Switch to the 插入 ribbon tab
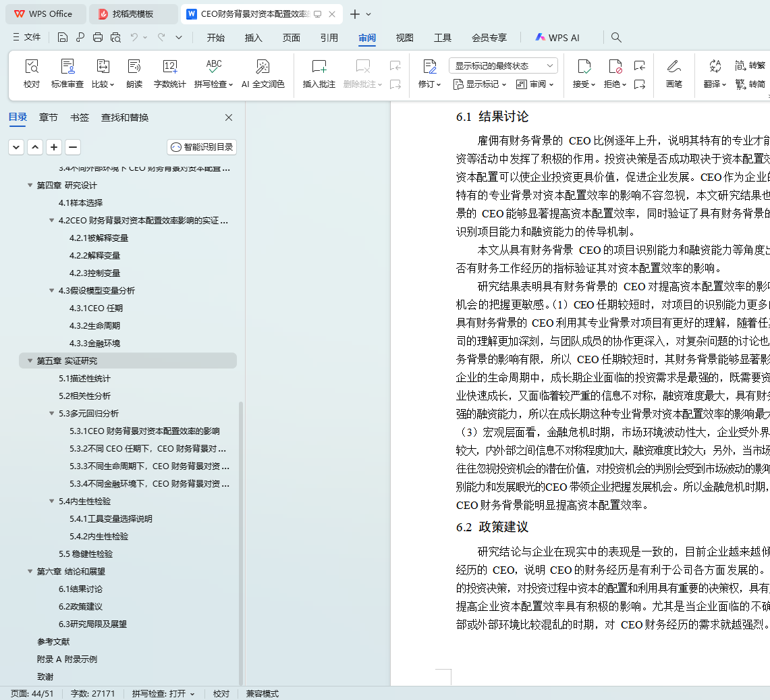 pos(253,38)
